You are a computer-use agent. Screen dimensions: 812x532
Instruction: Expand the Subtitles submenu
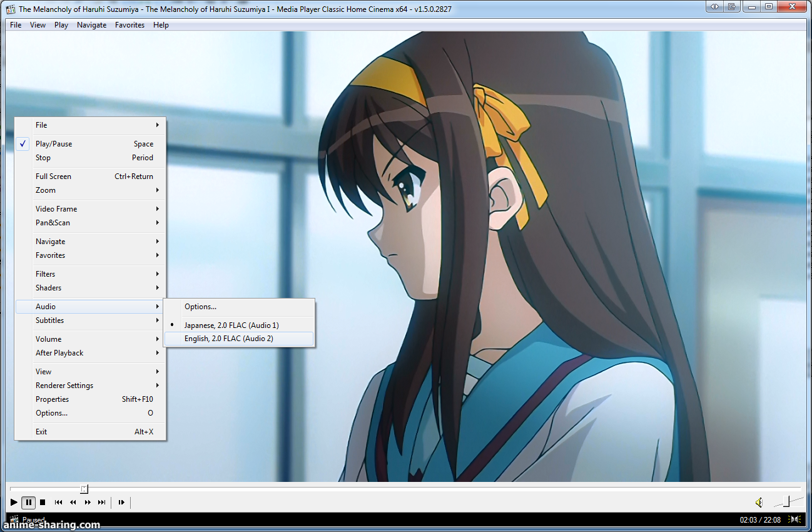coord(90,320)
